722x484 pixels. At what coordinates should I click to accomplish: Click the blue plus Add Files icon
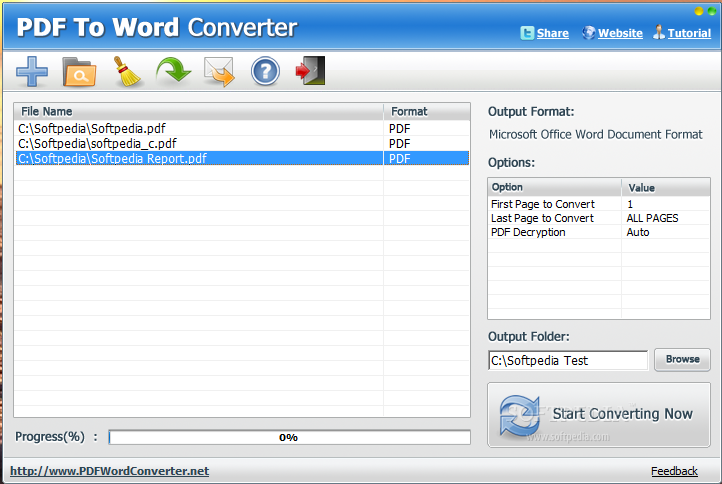tap(32, 71)
